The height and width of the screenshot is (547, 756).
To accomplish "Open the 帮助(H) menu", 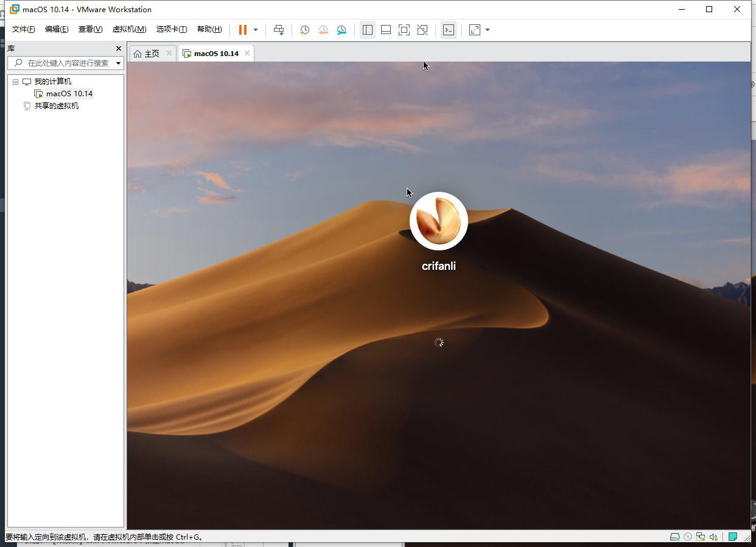I will [209, 29].
